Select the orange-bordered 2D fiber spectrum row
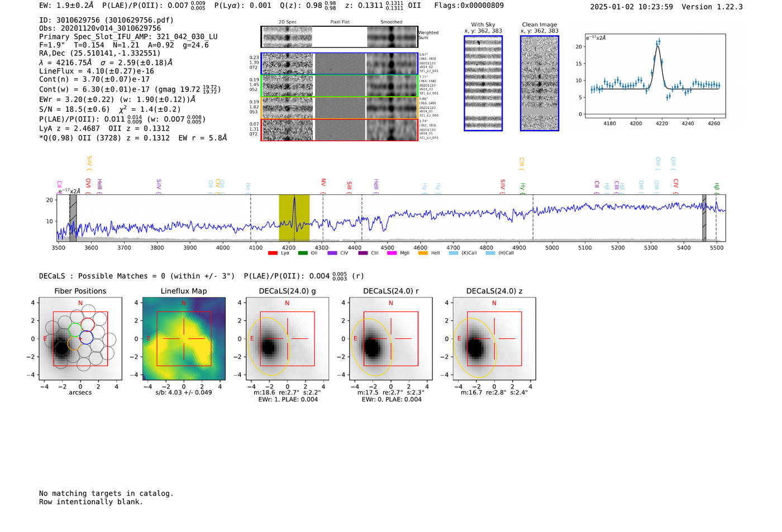Viewport: 782px width, 532px height. coord(339,108)
